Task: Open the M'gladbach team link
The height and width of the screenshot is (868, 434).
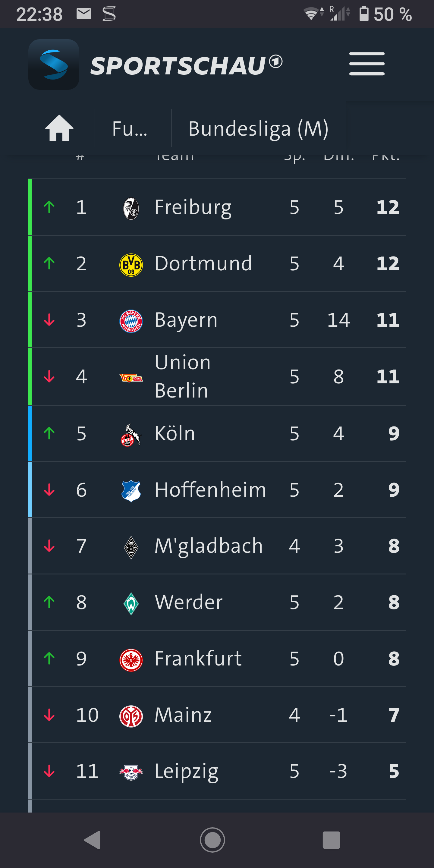Action: [x=209, y=546]
